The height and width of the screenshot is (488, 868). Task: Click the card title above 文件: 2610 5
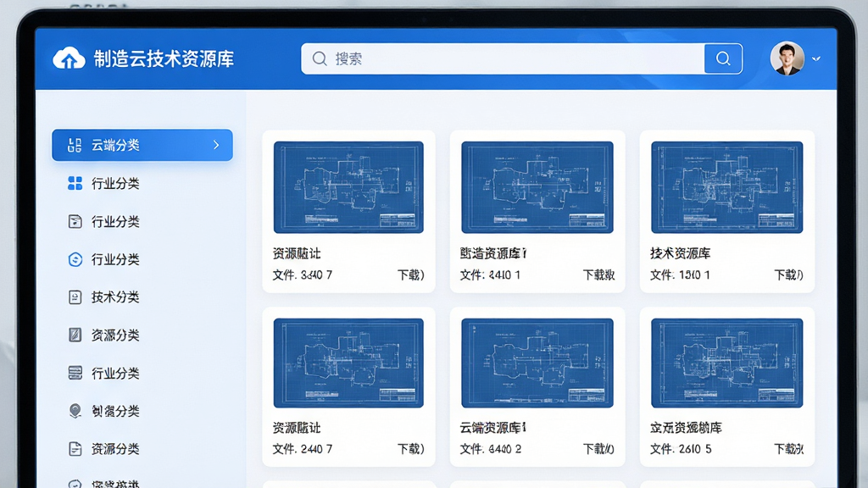[686, 427]
